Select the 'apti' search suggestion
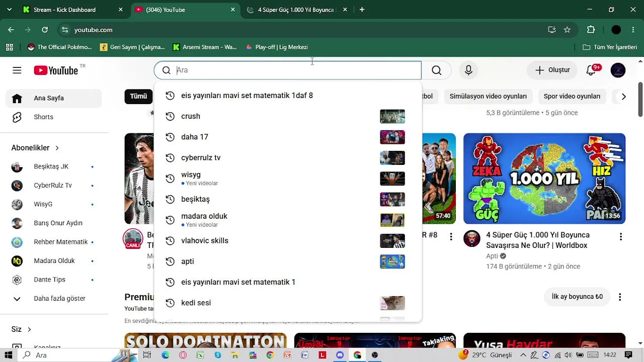Screen dimensions: 644x362 pos(288,261)
